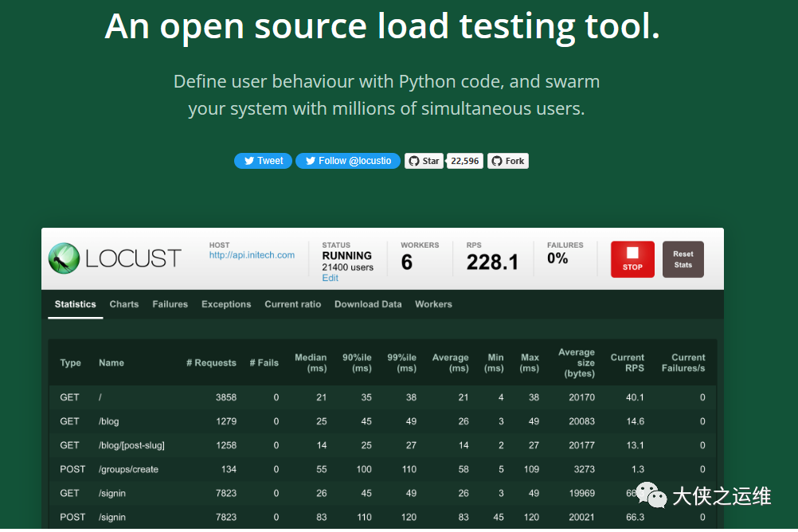Click the 20170 average size value
Screen dimensions: 798x532
[x=581, y=397]
